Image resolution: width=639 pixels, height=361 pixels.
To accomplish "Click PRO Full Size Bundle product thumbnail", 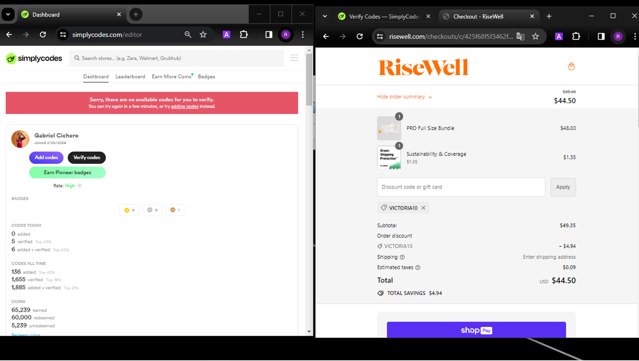I will (x=389, y=128).
